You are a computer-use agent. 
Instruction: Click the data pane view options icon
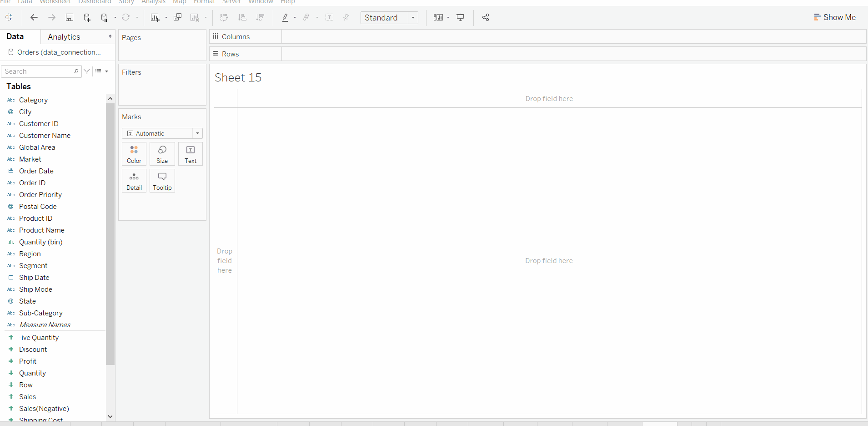click(98, 71)
